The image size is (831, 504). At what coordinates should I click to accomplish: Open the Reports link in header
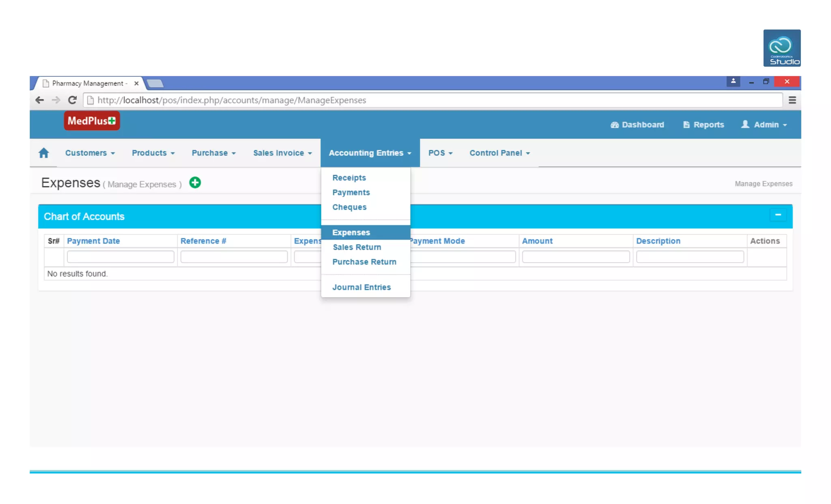(x=704, y=125)
